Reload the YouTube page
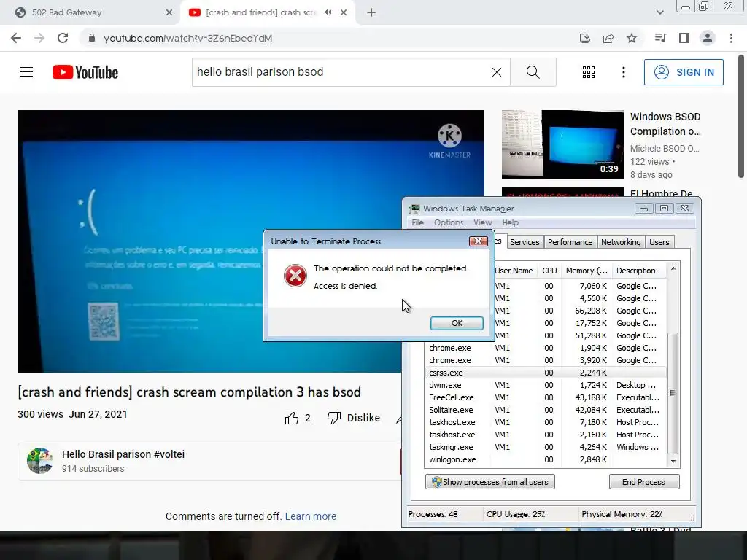 point(63,38)
